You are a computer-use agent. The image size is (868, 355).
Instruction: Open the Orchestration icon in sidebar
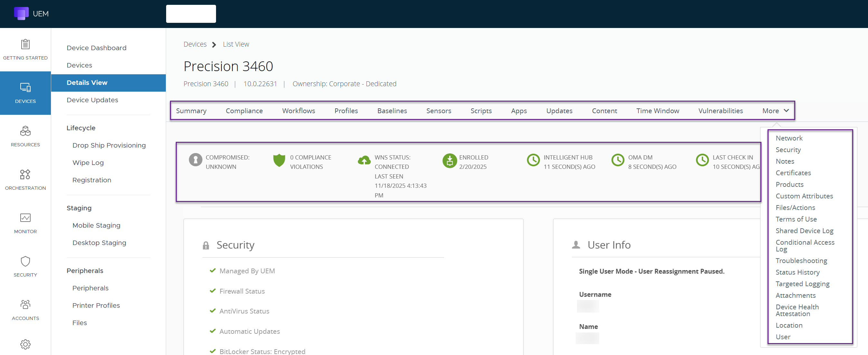point(25,174)
